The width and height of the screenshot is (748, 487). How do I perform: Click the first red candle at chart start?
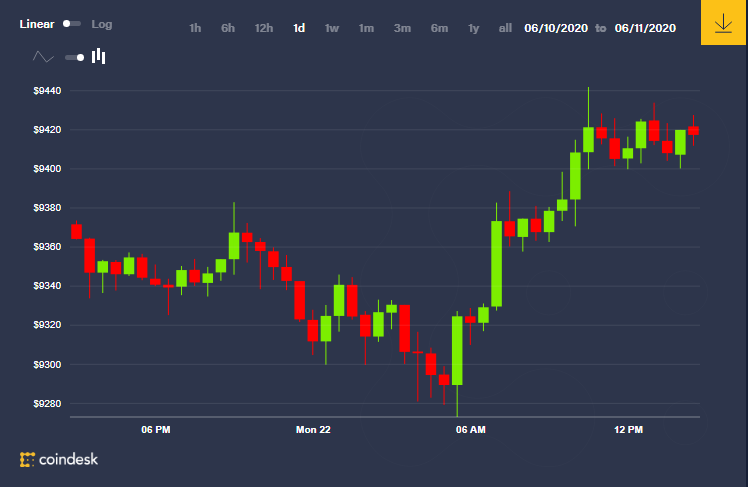click(x=76, y=231)
